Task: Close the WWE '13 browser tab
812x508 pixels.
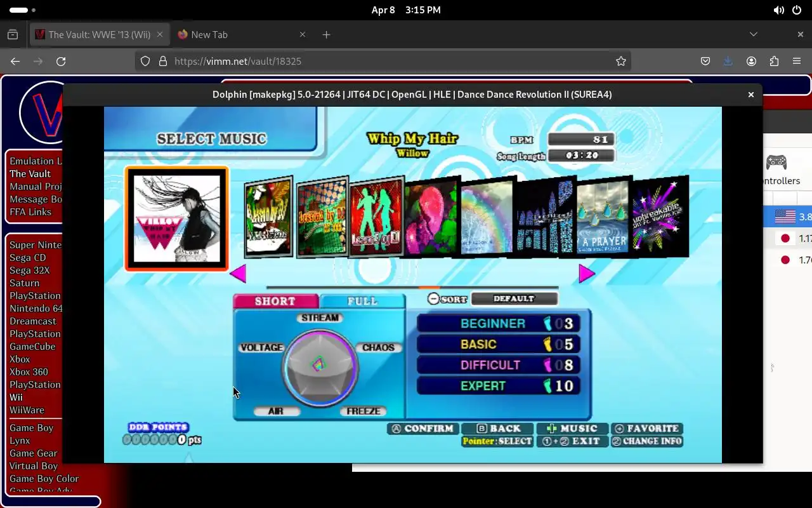Action: pyautogui.click(x=160, y=34)
